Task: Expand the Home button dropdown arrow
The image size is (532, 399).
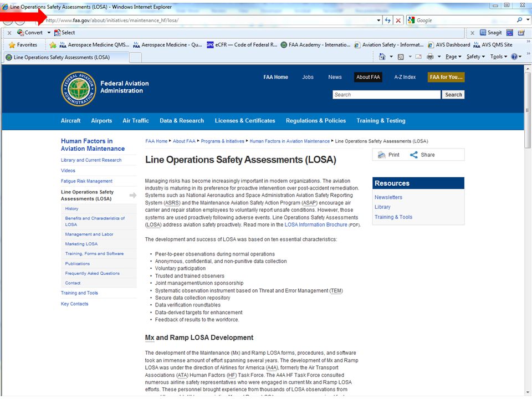Action: (391, 57)
